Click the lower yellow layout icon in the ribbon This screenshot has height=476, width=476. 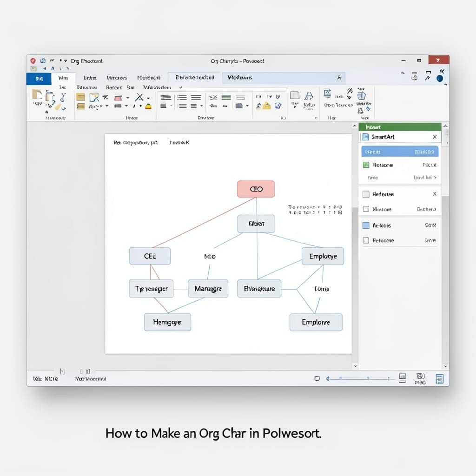point(81,106)
